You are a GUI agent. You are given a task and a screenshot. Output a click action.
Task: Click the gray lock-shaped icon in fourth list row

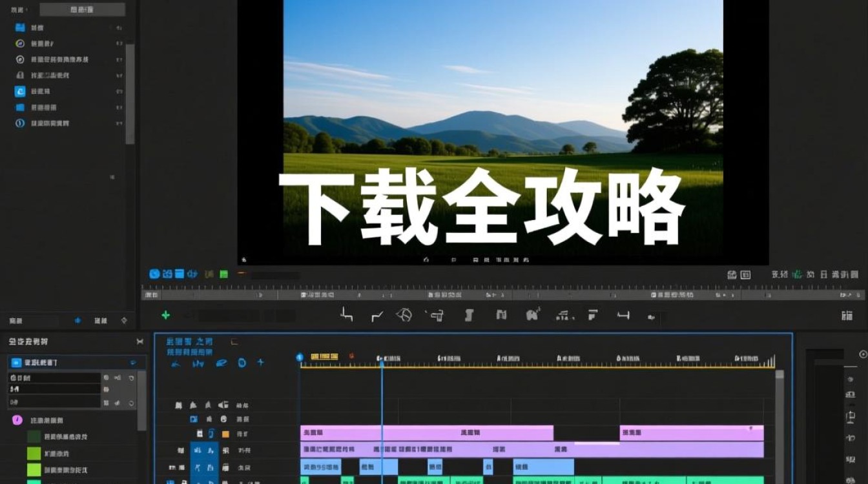[x=20, y=75]
